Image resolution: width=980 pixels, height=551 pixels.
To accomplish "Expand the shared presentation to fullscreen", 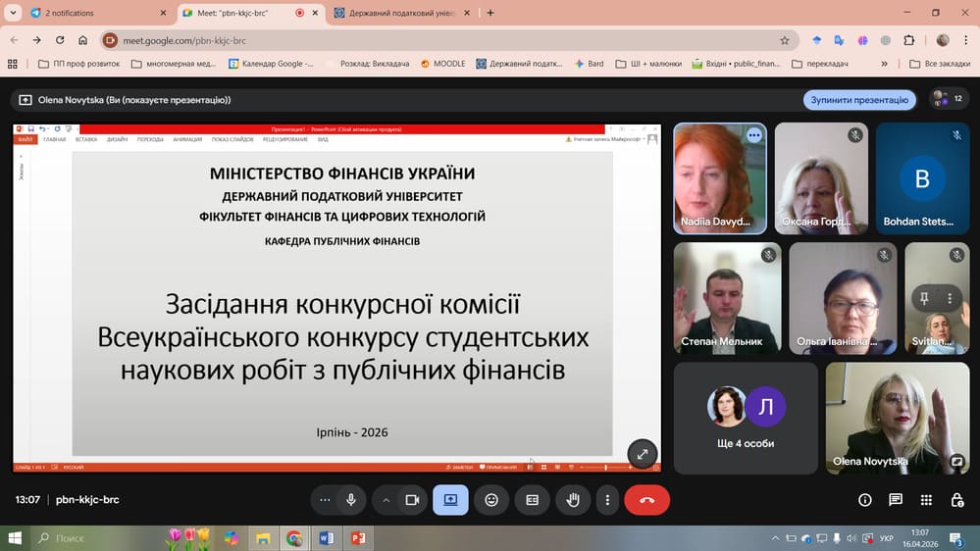I will (642, 454).
